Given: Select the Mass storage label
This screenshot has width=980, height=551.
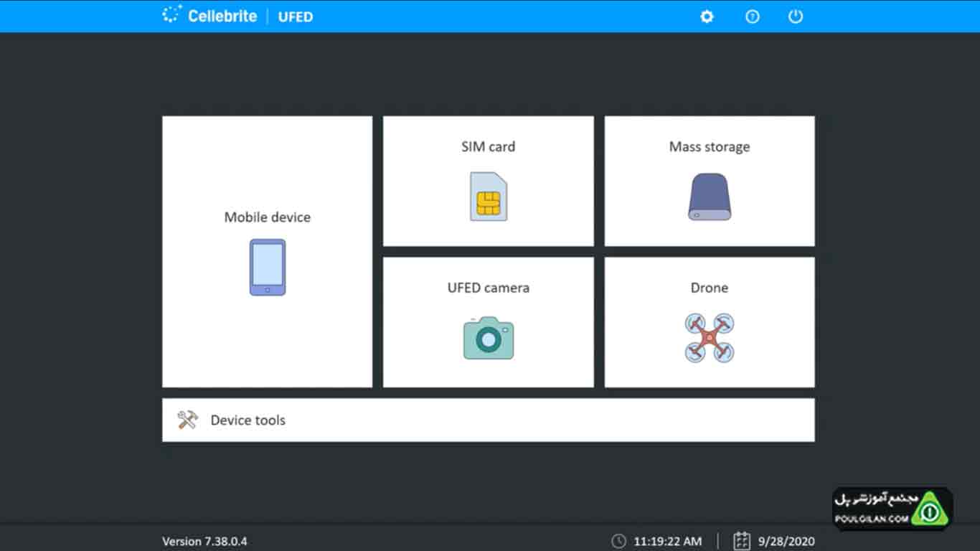Looking at the screenshot, I should 710,147.
